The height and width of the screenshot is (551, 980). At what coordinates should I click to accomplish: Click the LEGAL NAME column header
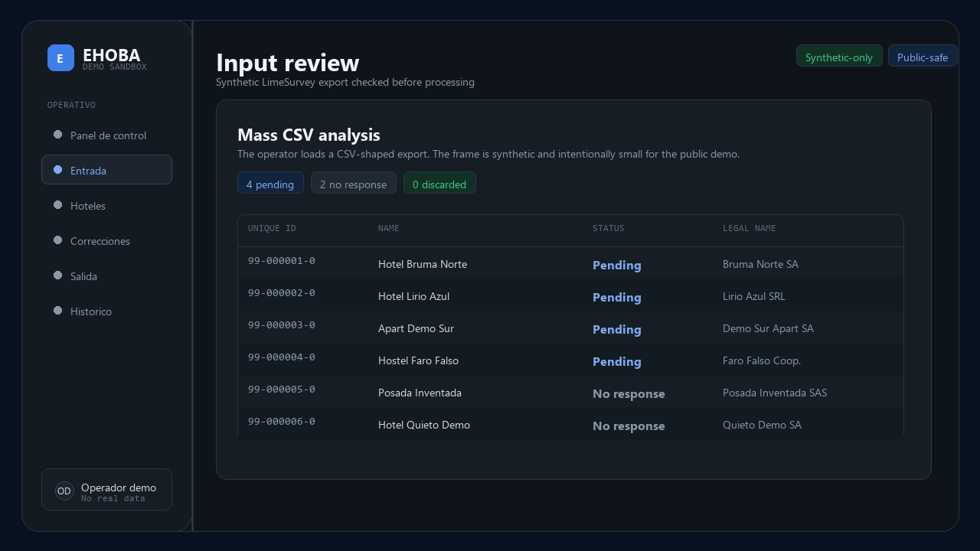[749, 229]
